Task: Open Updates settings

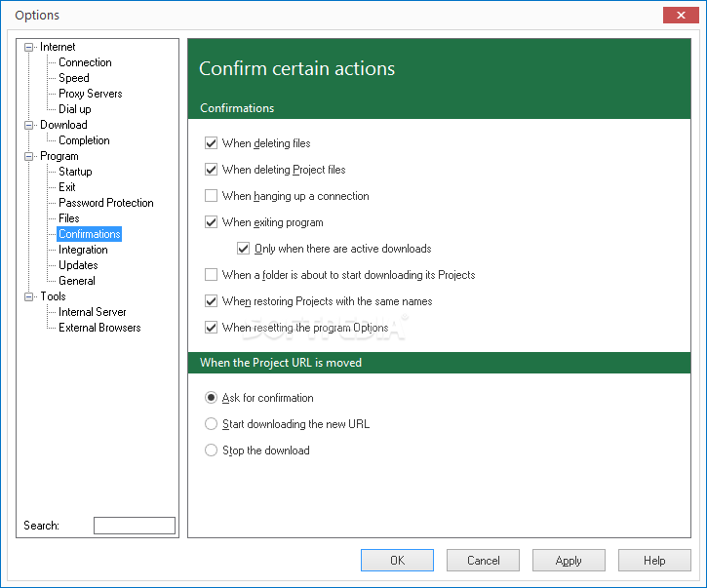Action: pos(78,265)
